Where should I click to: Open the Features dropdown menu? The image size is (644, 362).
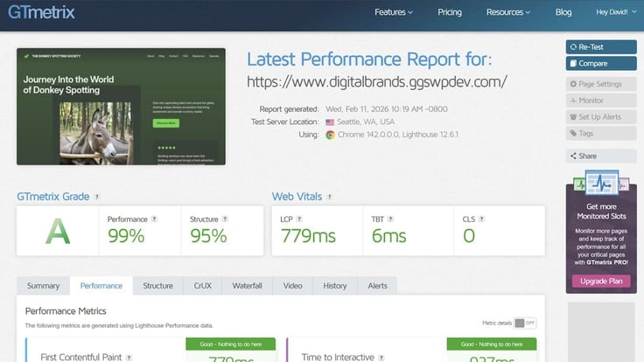394,12
